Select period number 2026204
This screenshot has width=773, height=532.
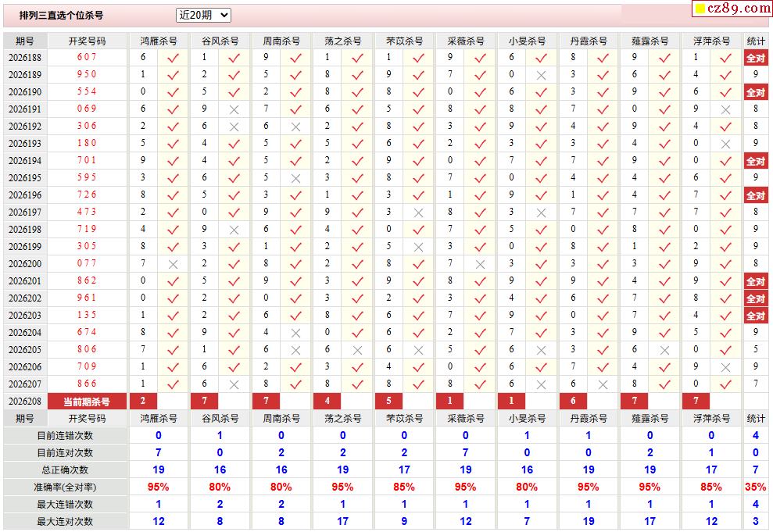pos(25,333)
